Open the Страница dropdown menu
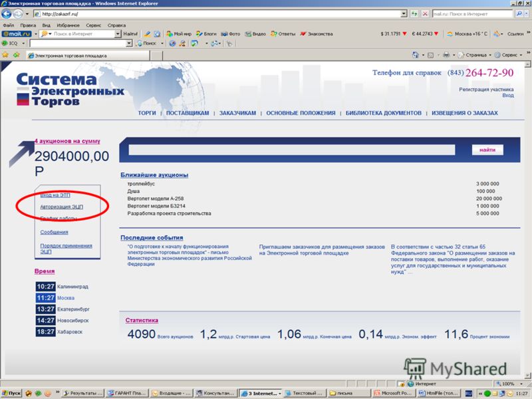Viewport: 532px width, 399px height. [x=475, y=55]
